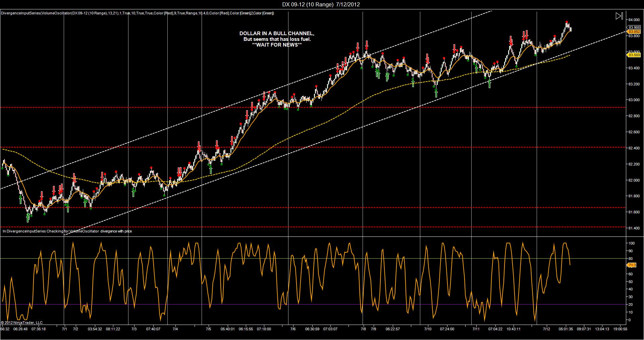This screenshot has height=340, width=644.
Task: Click the 10:43:11 time label
Action: (x=514, y=329)
